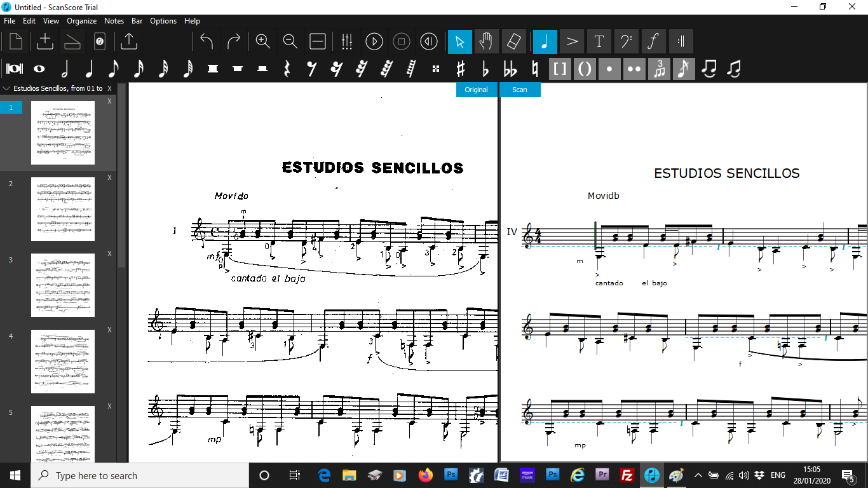Import a file with the tray-plus icon

coord(45,42)
